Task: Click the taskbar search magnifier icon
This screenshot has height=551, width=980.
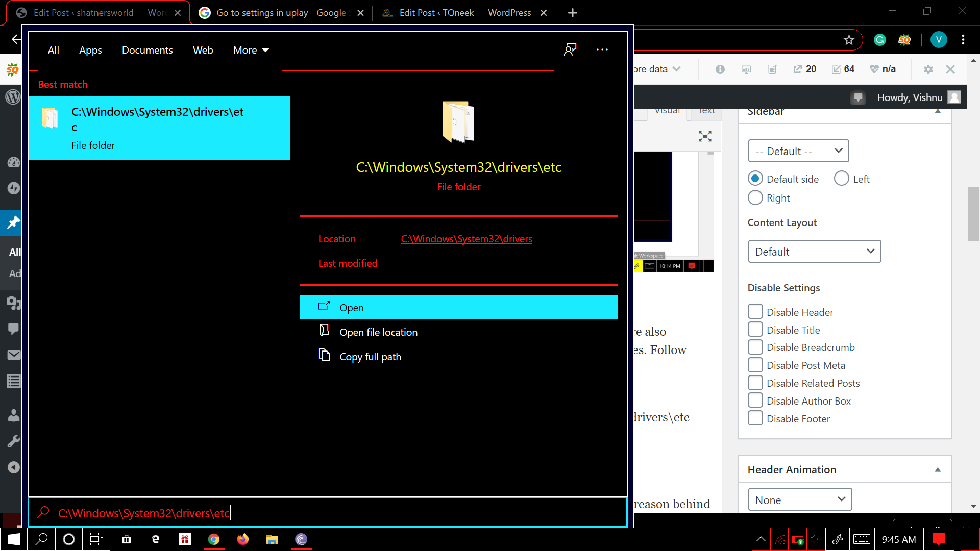Action: pyautogui.click(x=41, y=539)
